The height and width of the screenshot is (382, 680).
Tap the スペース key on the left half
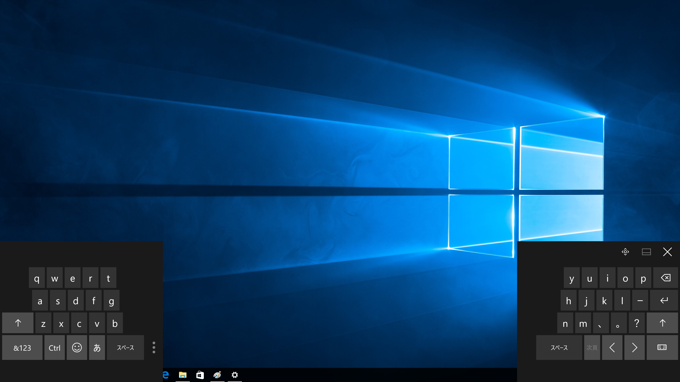(x=125, y=347)
